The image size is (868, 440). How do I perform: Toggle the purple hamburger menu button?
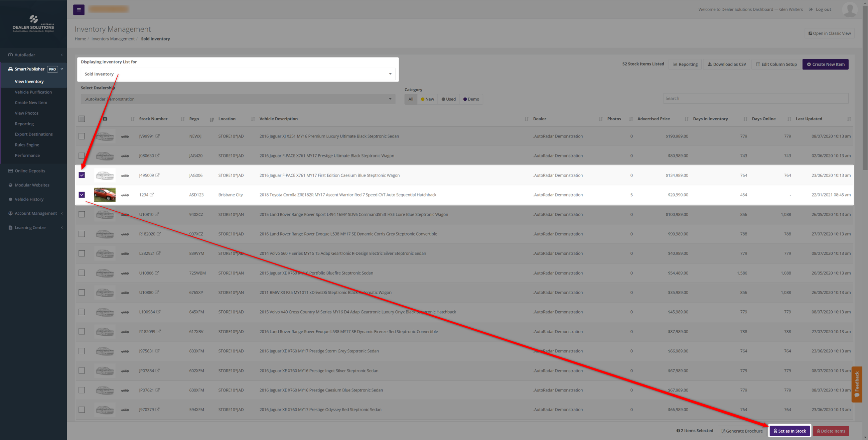click(79, 9)
